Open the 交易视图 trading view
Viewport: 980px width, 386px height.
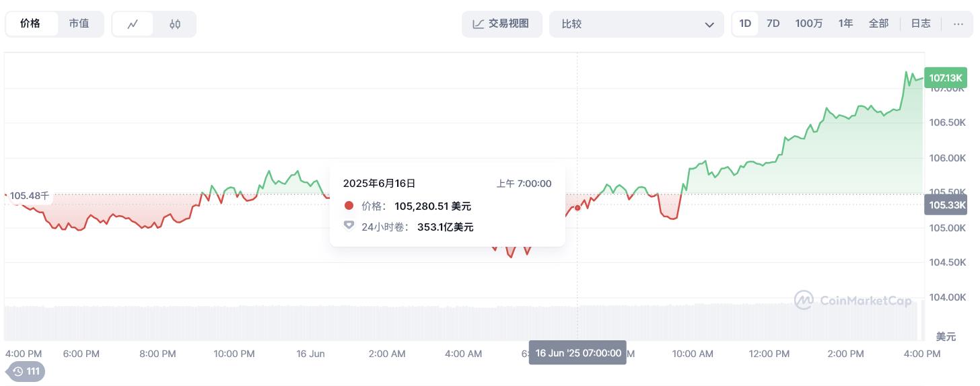click(x=501, y=24)
